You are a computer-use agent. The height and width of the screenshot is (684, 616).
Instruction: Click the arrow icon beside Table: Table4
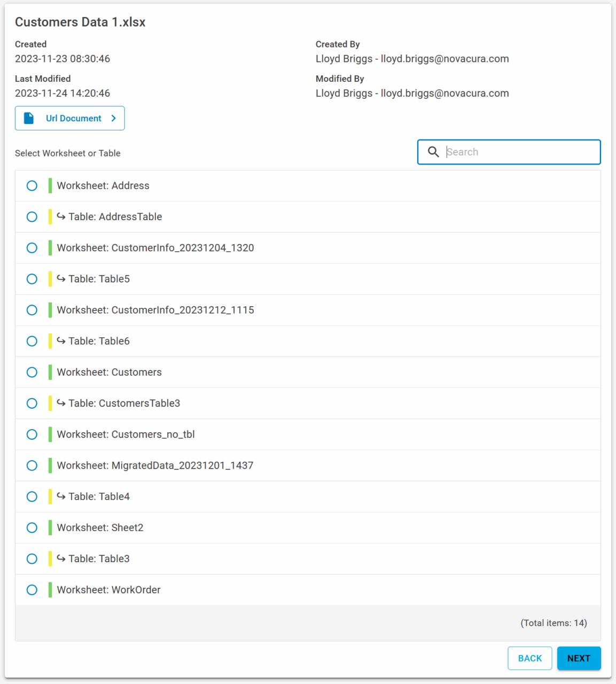(x=61, y=496)
